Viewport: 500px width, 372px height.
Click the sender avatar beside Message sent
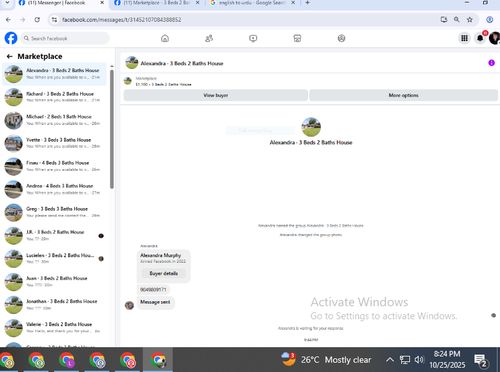[x=129, y=305]
